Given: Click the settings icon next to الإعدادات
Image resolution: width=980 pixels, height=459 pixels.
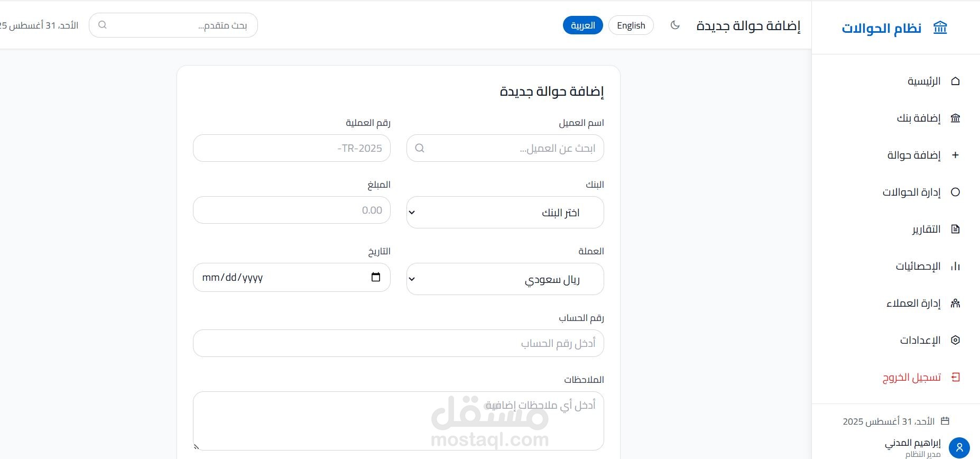Looking at the screenshot, I should coord(955,340).
